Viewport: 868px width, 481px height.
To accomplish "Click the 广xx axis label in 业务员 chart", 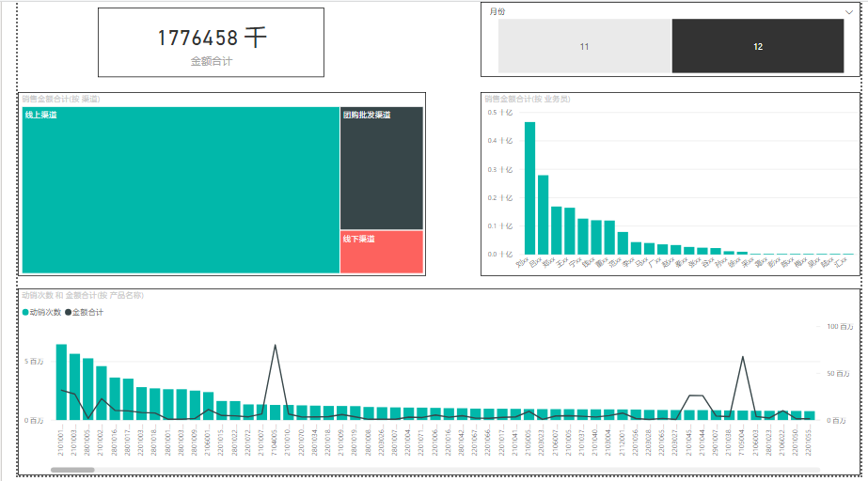I will [655, 262].
